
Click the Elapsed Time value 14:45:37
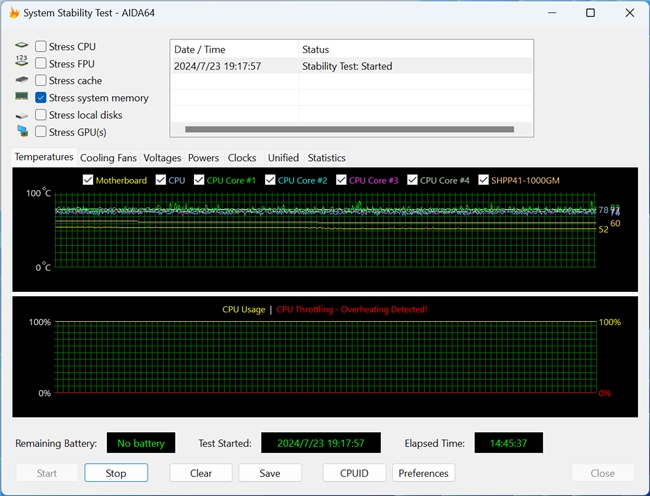pyautogui.click(x=509, y=443)
